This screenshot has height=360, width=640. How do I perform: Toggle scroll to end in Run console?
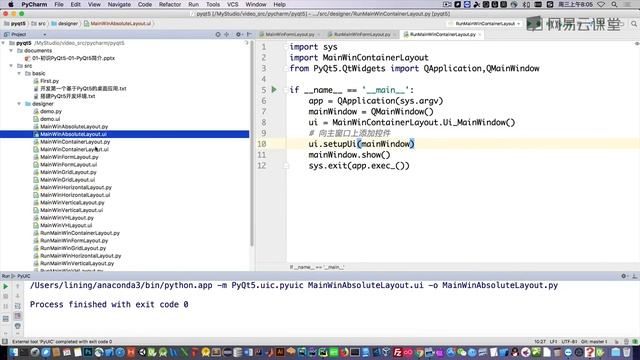(x=18, y=316)
